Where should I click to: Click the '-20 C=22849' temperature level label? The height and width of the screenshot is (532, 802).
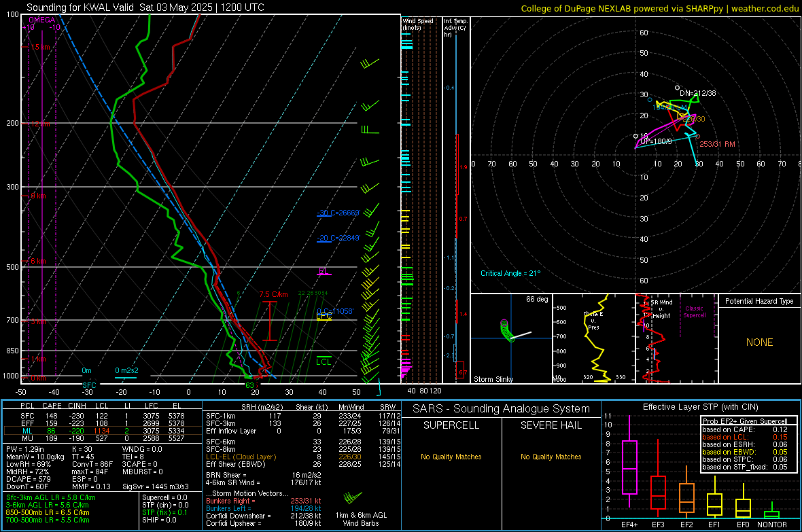[x=338, y=238]
